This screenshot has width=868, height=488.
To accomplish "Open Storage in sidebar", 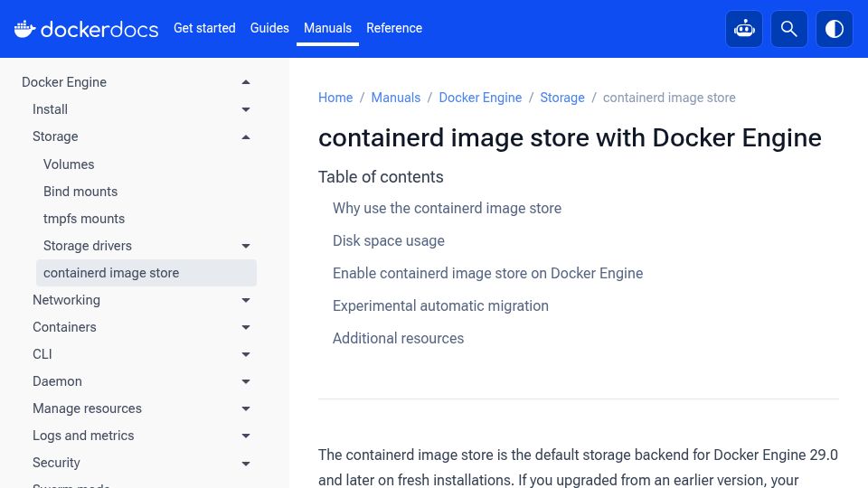I will (x=55, y=136).
